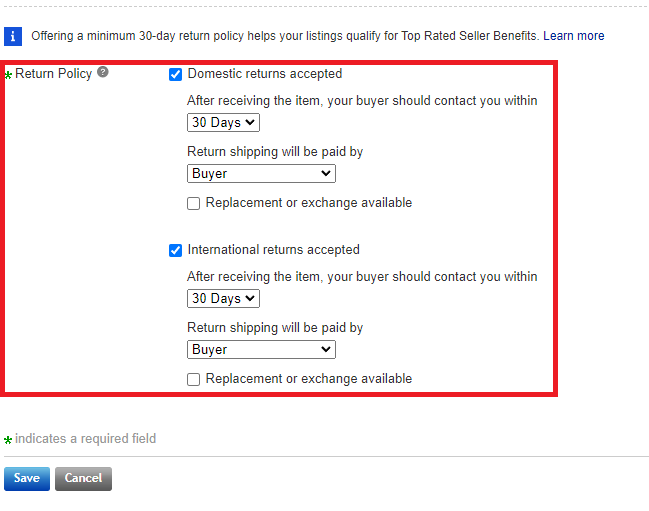Uncheck International returns accepted
Image resolution: width=649 pixels, height=511 pixels.
(176, 250)
